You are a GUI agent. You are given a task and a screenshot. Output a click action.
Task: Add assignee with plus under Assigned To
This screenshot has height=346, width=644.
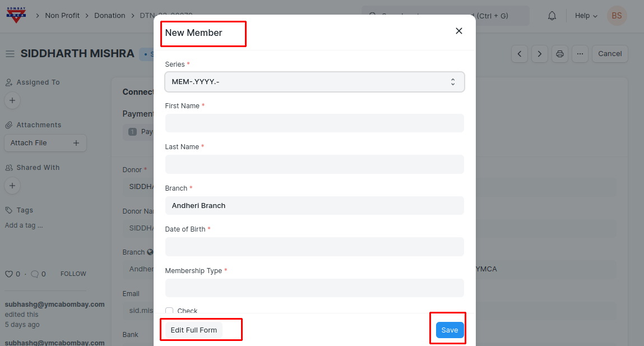[12, 100]
